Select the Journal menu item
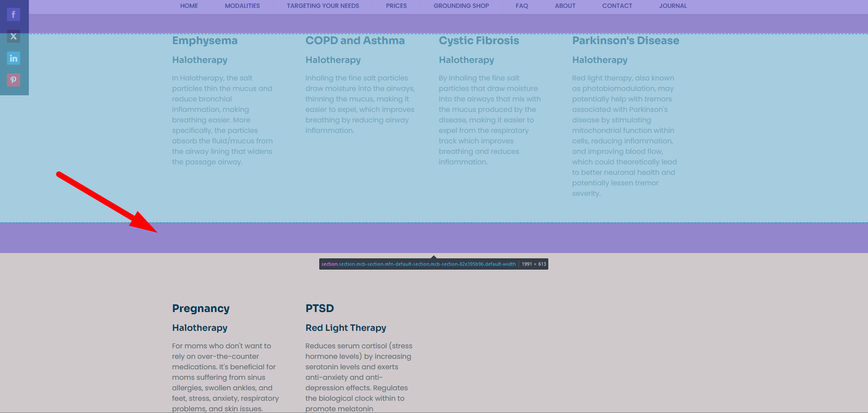Viewport: 868px width, 413px height. click(x=673, y=6)
